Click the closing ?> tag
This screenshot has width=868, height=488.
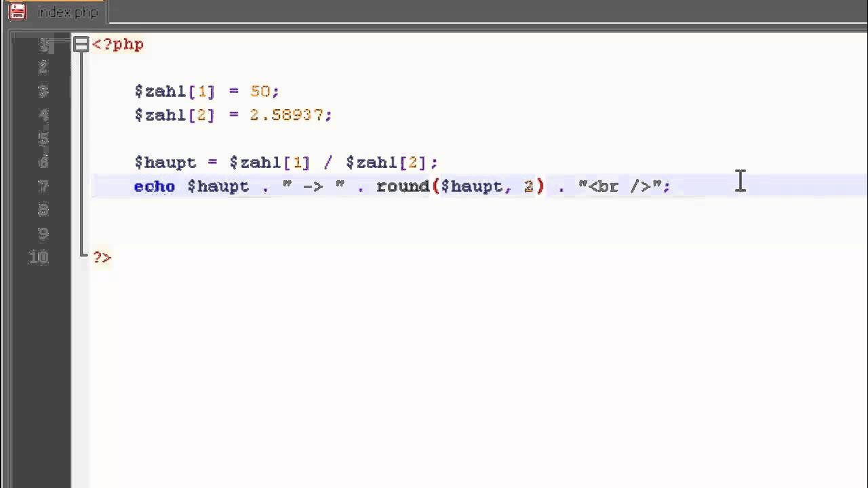[x=102, y=258]
